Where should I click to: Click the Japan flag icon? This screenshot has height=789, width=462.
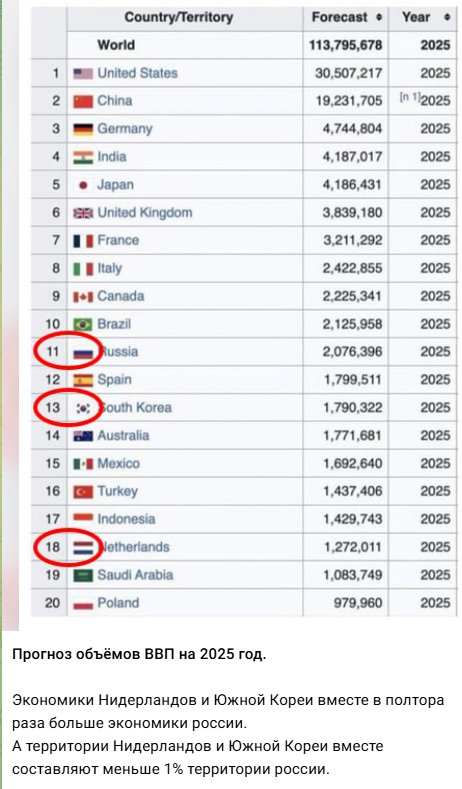pos(83,185)
